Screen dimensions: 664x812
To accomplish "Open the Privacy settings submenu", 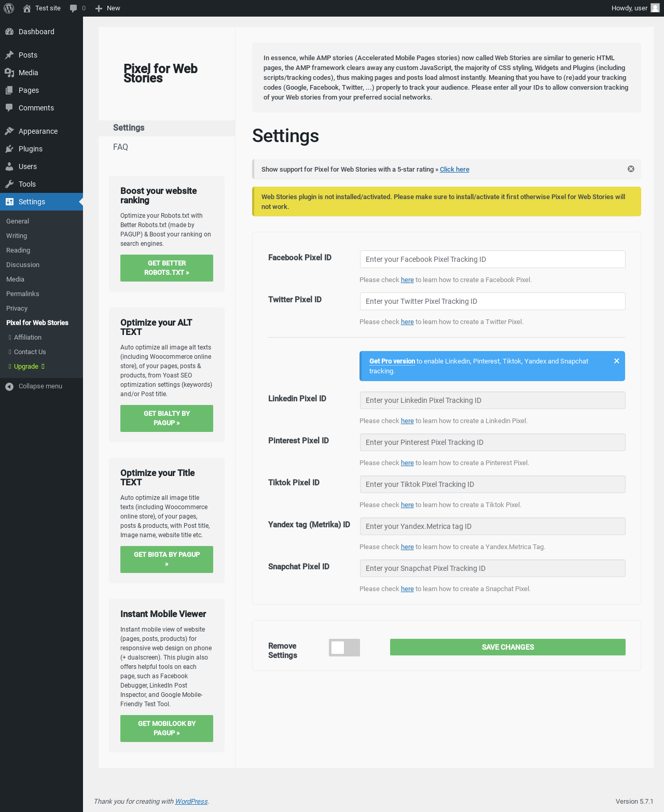I will point(17,309).
